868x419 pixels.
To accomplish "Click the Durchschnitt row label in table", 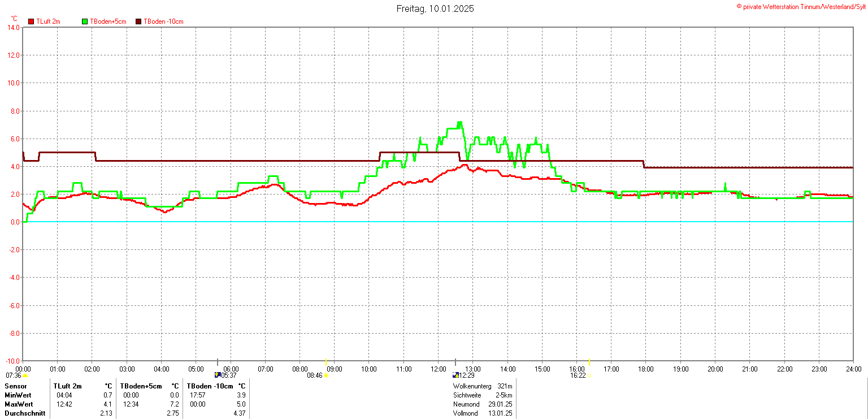I will [x=22, y=413].
